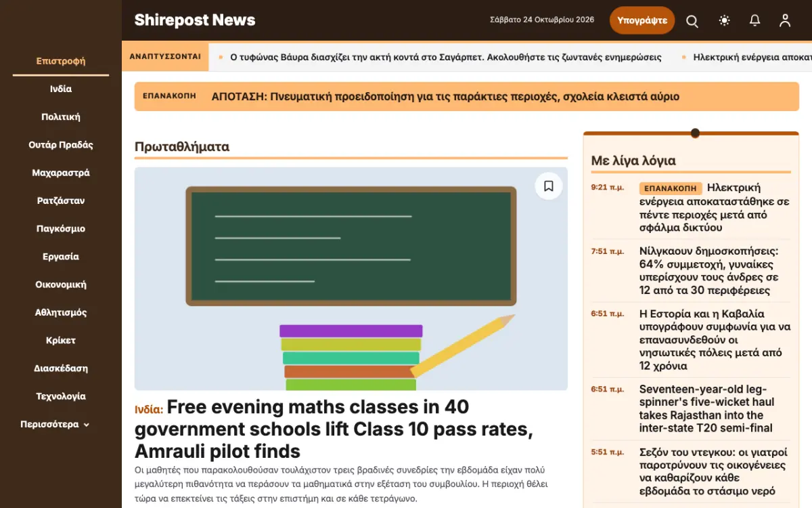Viewport: 812px width, 508px height.
Task: Open the Παγκόσμιο section
Action: [61, 229]
